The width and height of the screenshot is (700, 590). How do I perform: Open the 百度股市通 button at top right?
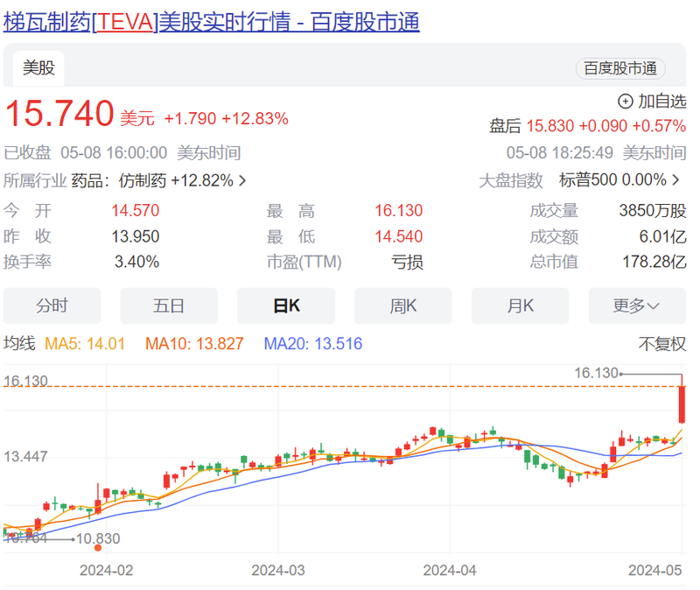(x=619, y=69)
